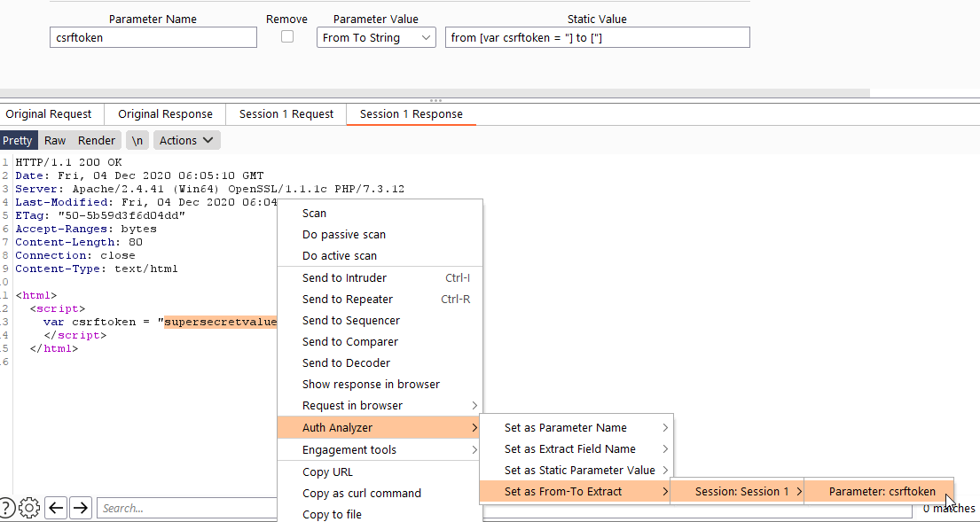
Task: Grab the panel divider handle dots
Action: click(x=435, y=100)
